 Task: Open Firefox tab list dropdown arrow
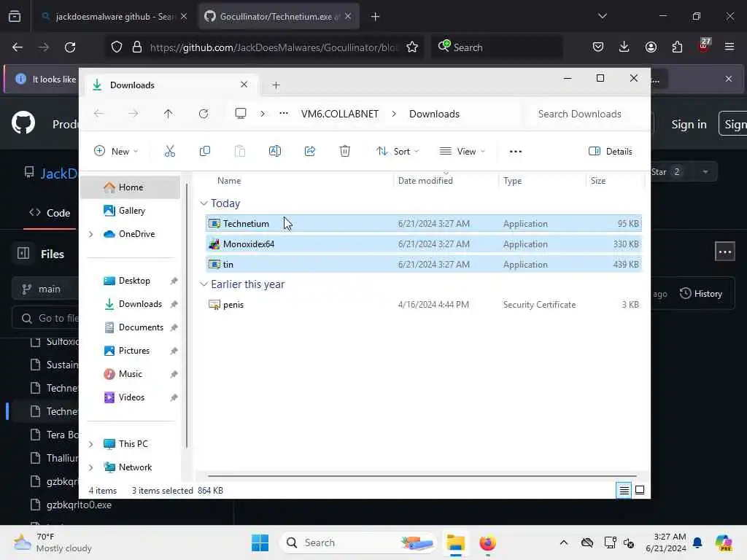coord(602,16)
